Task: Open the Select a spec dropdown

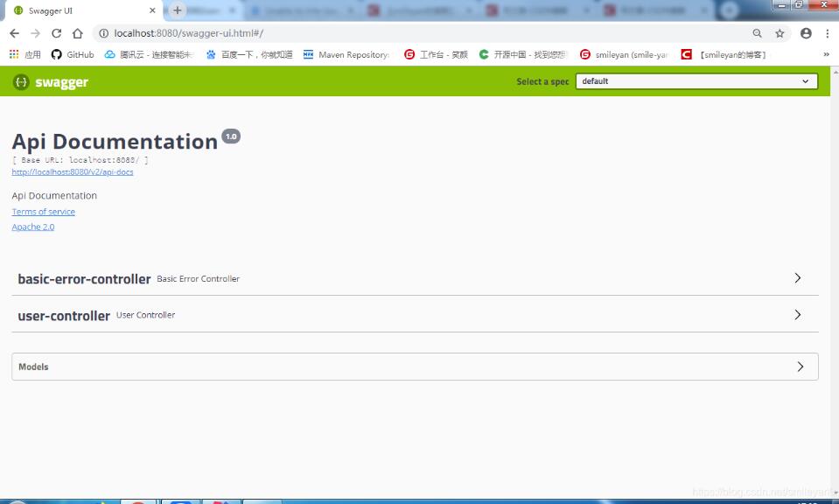Action: tap(696, 81)
